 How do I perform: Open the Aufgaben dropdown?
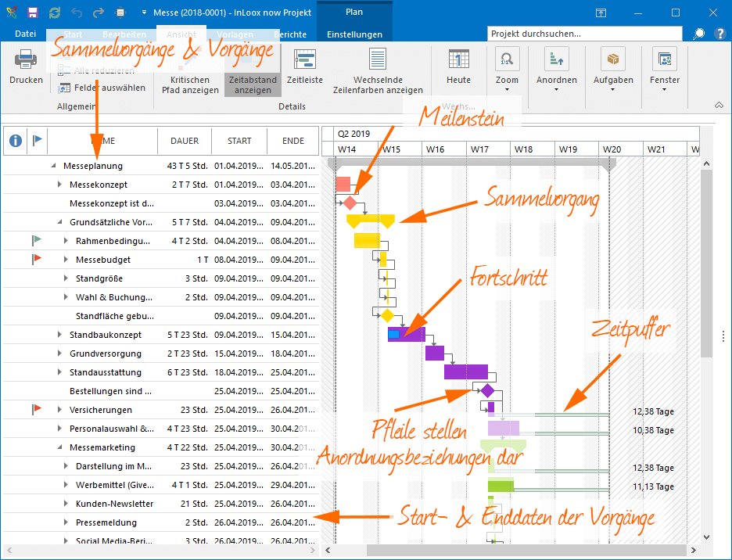[x=613, y=70]
